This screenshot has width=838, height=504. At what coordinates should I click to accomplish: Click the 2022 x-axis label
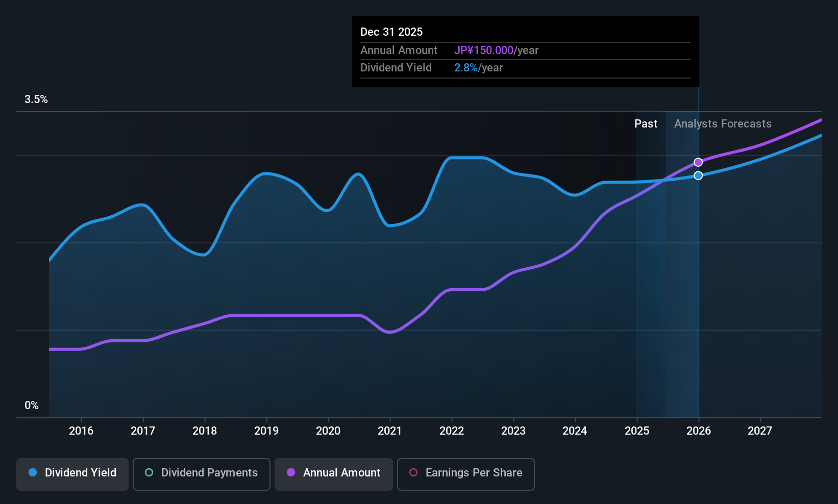452,431
